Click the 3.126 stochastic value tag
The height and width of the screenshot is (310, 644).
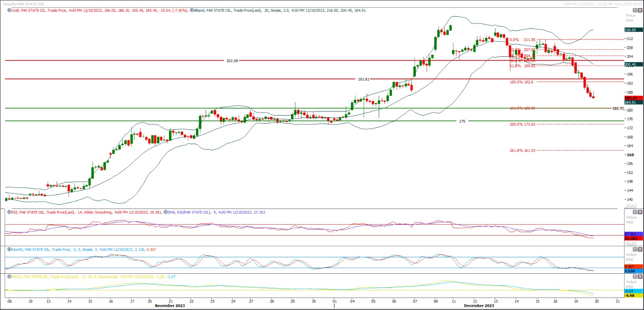[633, 271]
